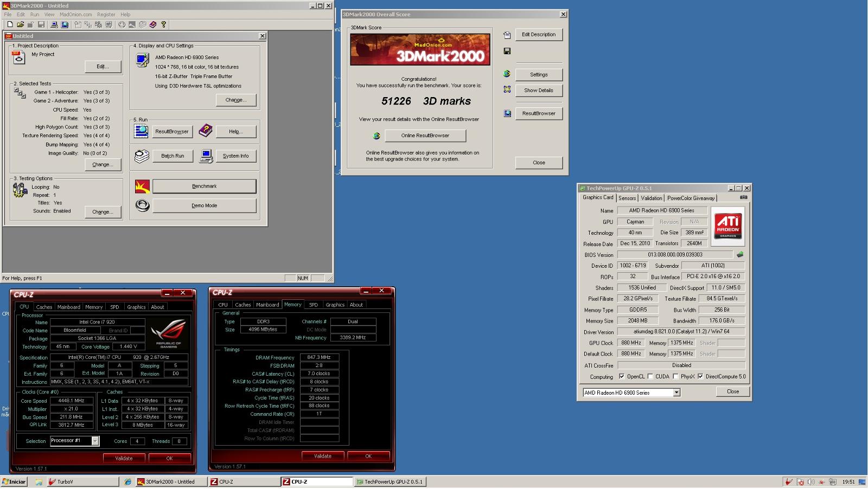This screenshot has height=489, width=868.
Task: Click the Batch Run button
Action: [x=173, y=156]
